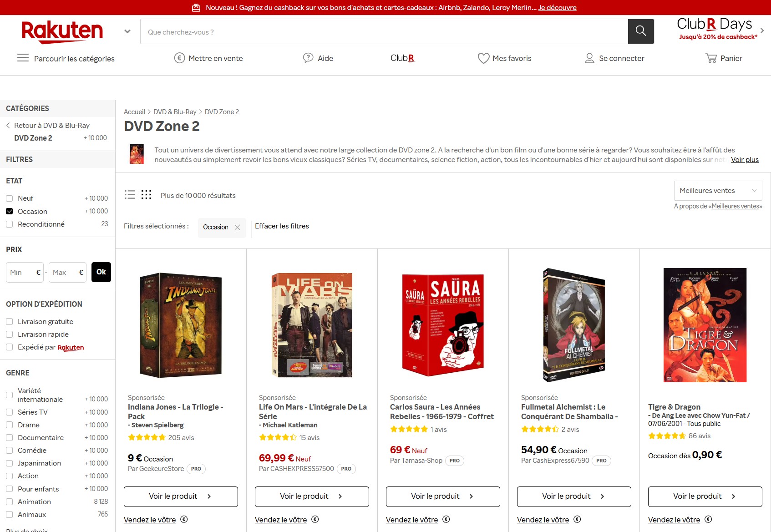The height and width of the screenshot is (532, 771).
Task: Click Voir le produit for Fullmetal Alchemist
Action: (x=574, y=497)
